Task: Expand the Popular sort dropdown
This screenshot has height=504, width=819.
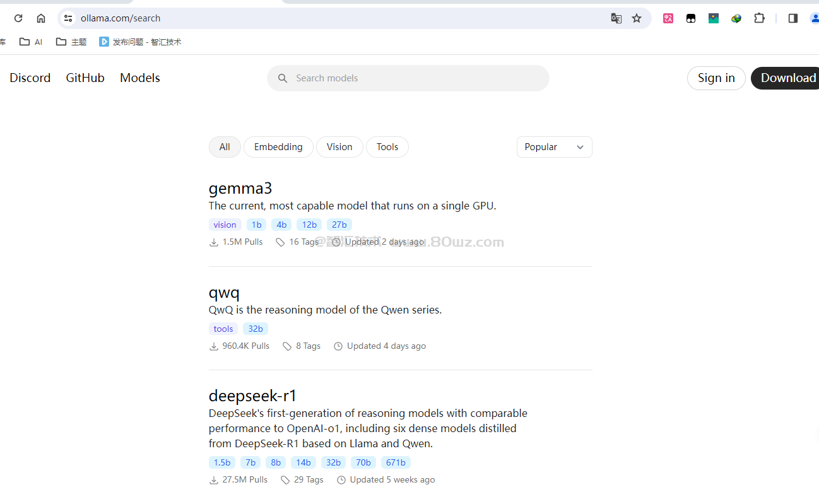Action: point(554,147)
